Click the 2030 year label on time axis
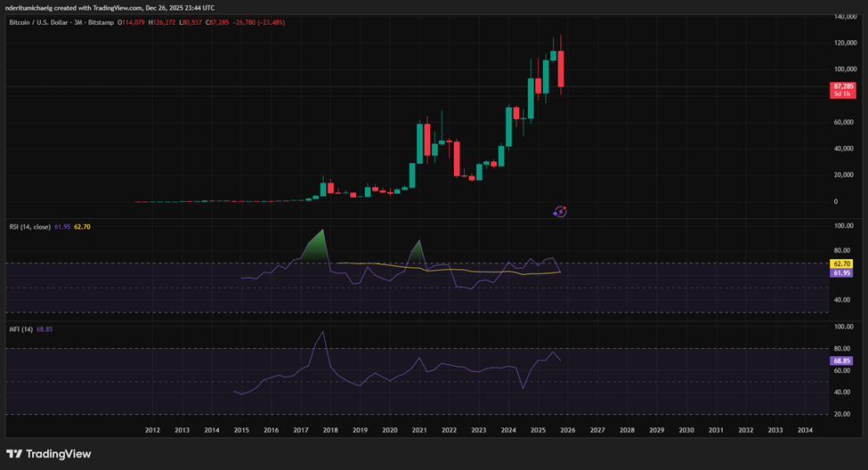The height and width of the screenshot is (470, 868). (686, 430)
